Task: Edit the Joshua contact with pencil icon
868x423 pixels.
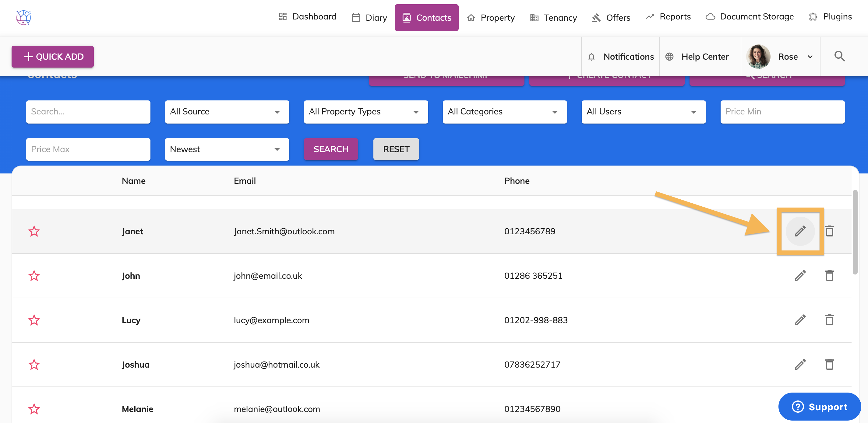Action: click(800, 364)
